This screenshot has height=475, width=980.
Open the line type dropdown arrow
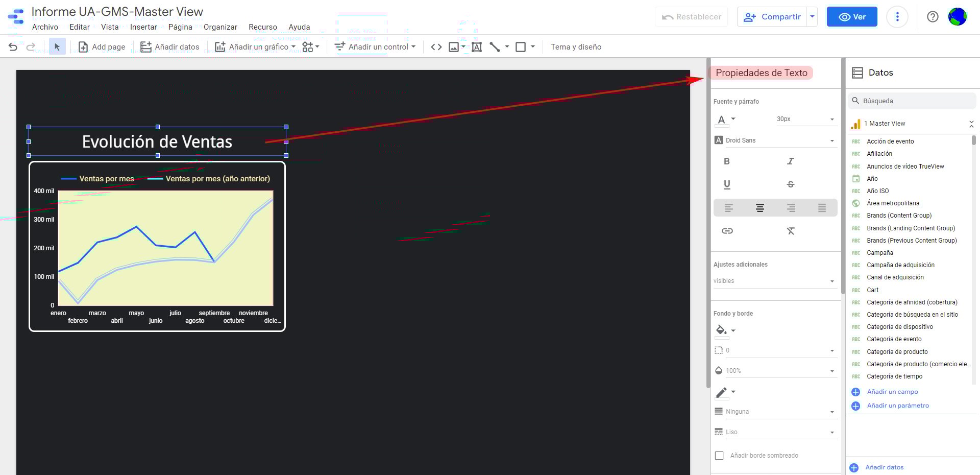[x=507, y=47]
